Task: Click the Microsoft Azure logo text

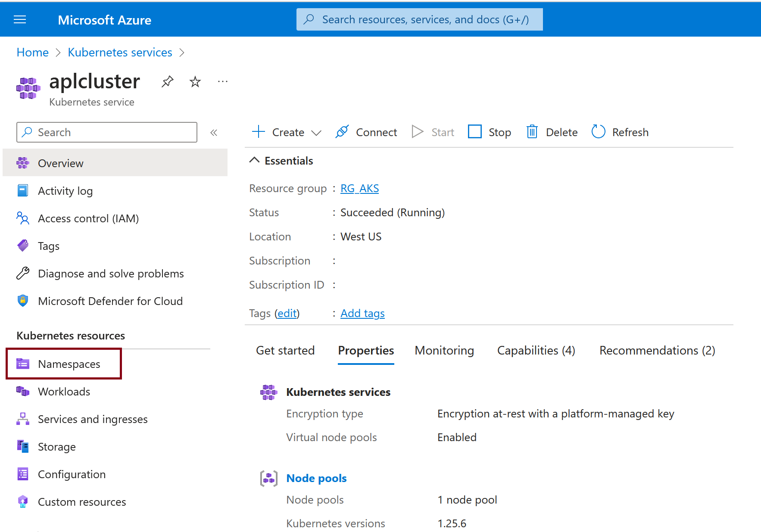Action: [x=104, y=20]
